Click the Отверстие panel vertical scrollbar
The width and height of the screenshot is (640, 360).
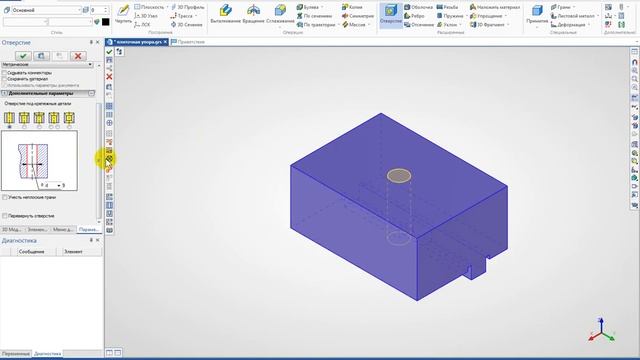coord(98,161)
